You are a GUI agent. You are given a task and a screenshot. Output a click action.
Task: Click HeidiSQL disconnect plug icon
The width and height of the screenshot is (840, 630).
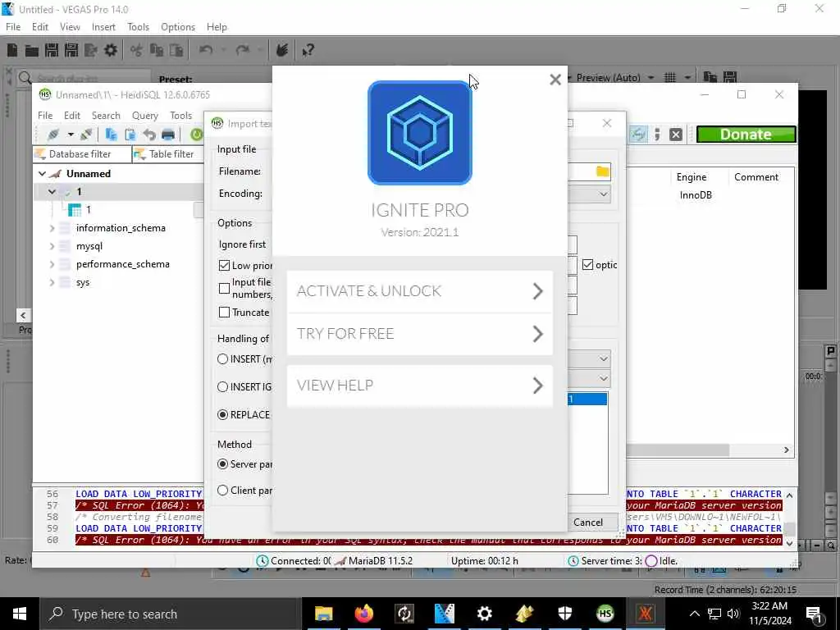coord(86,135)
